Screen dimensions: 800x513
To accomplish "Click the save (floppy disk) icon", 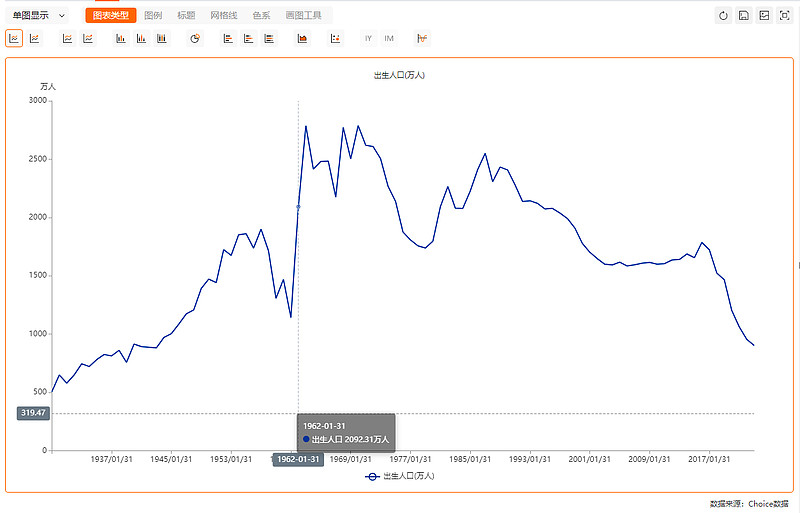I will point(744,15).
